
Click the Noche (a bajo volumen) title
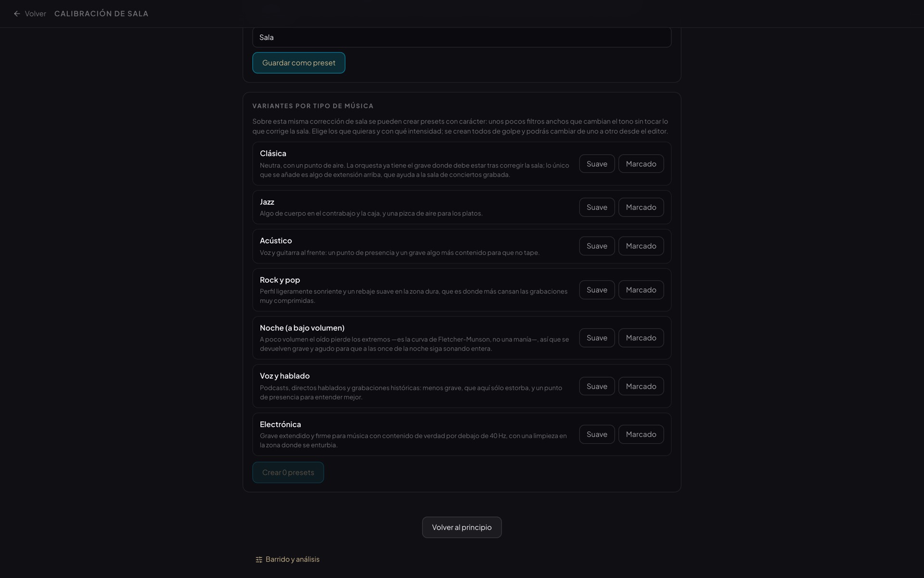(302, 328)
